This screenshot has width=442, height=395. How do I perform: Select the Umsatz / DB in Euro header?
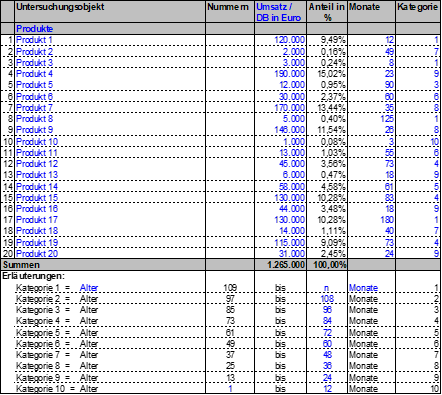pyautogui.click(x=280, y=12)
